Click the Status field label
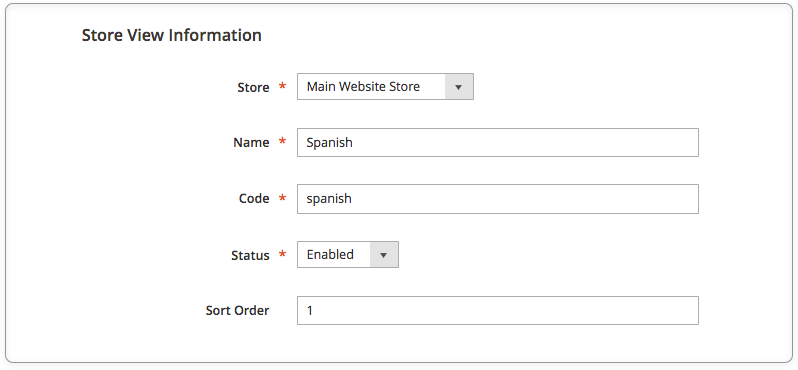Image resolution: width=798 pixels, height=370 pixels. (250, 255)
